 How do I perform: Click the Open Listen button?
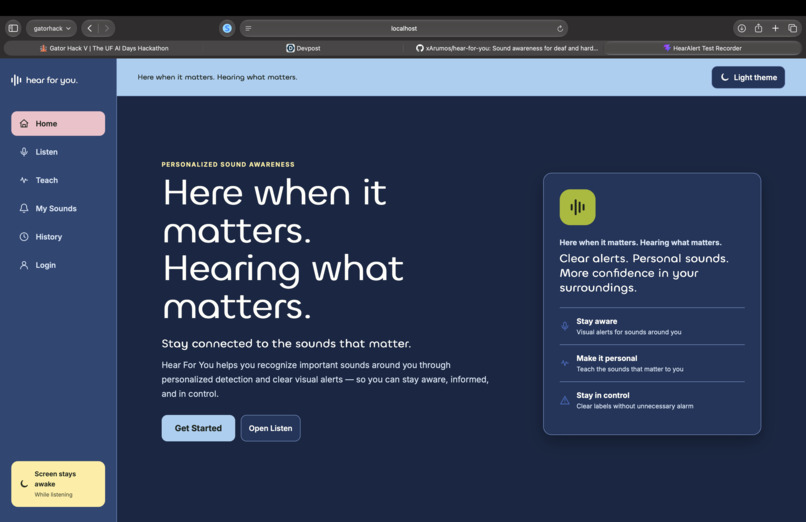coord(270,428)
